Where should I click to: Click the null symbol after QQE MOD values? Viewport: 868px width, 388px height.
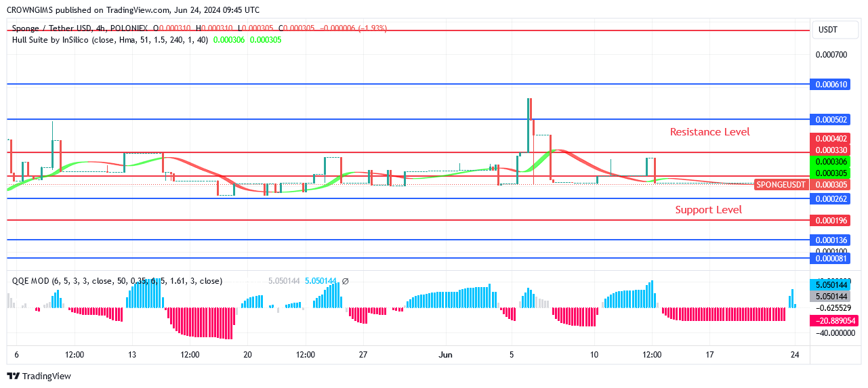[x=345, y=281]
